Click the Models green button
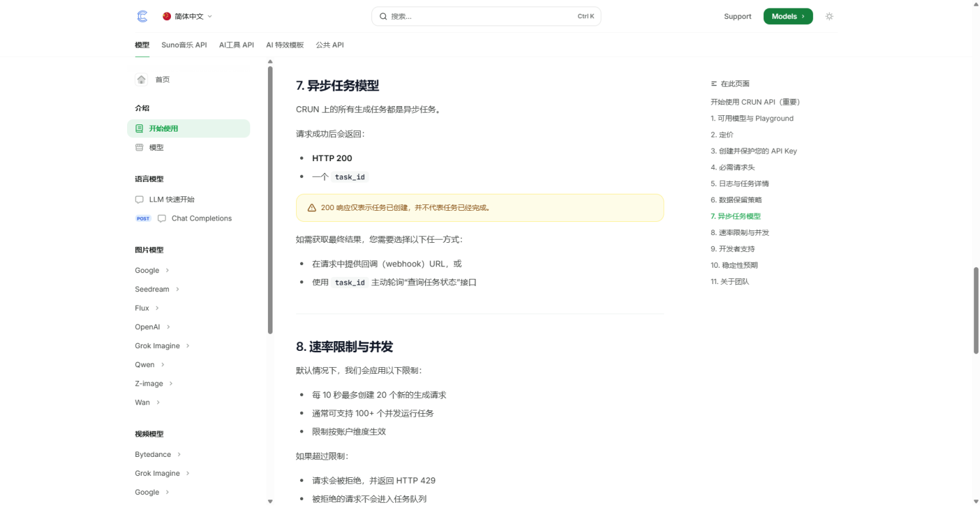The height and width of the screenshot is (506, 980). 788,16
